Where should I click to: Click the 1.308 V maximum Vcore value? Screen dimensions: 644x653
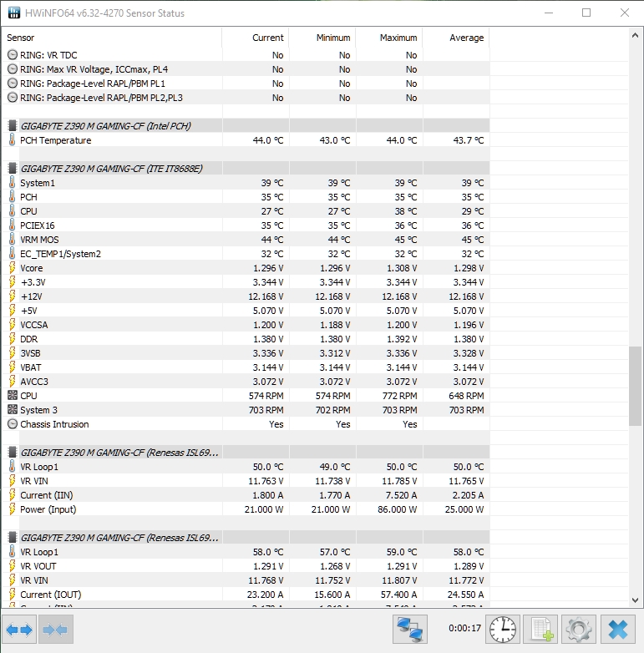point(402,268)
